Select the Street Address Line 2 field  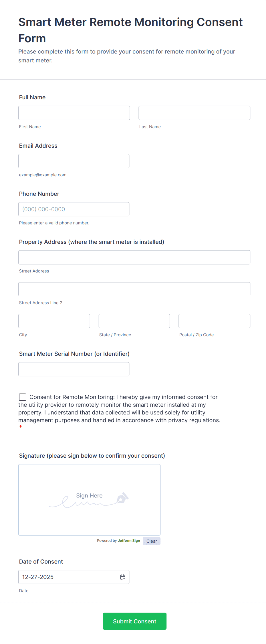click(134, 289)
